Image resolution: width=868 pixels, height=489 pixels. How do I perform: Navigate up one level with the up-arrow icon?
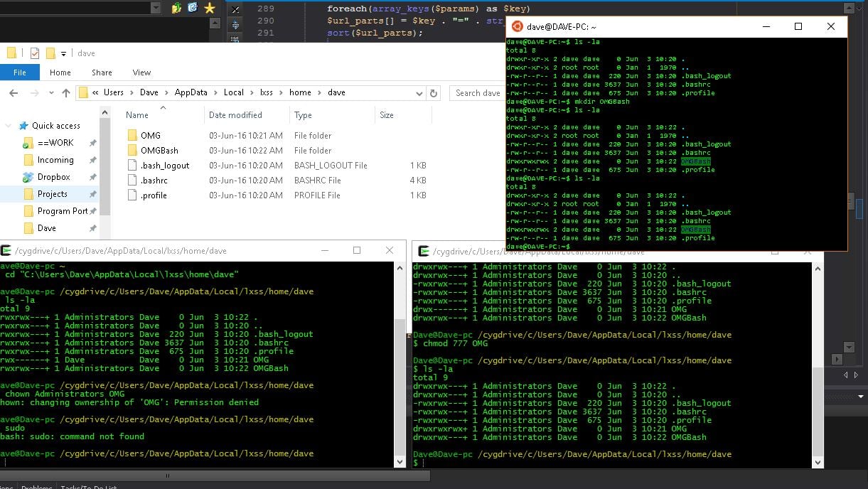65,92
